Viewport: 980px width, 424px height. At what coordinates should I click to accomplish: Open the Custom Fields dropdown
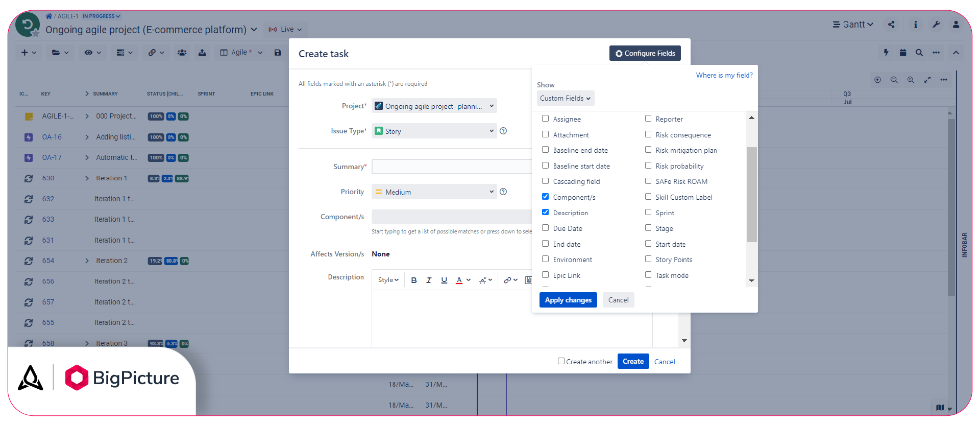click(565, 98)
